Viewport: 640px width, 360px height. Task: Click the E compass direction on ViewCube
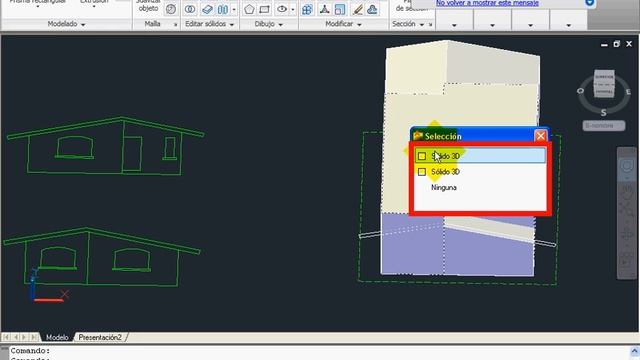coord(628,92)
